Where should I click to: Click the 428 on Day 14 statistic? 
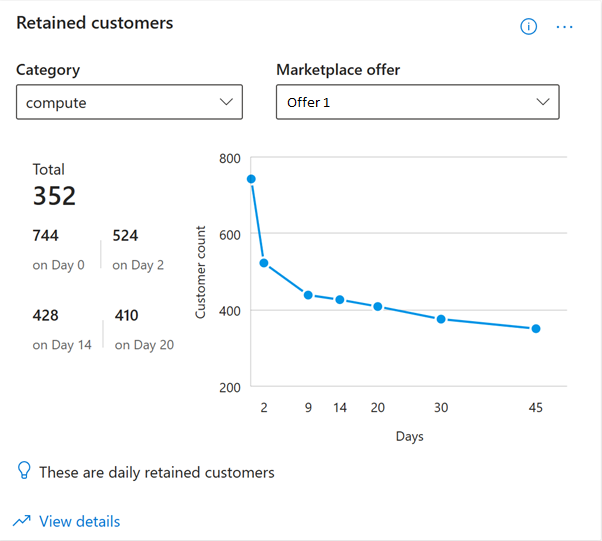pyautogui.click(x=45, y=315)
